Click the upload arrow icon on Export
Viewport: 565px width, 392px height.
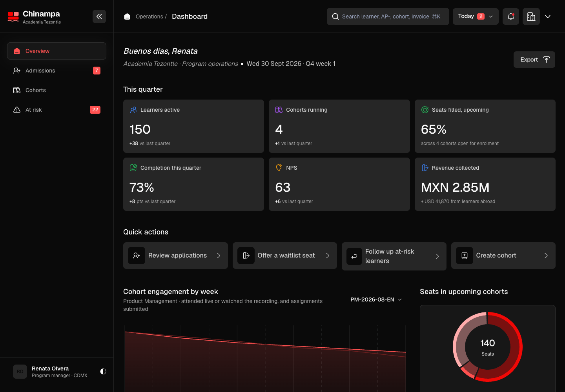(547, 60)
